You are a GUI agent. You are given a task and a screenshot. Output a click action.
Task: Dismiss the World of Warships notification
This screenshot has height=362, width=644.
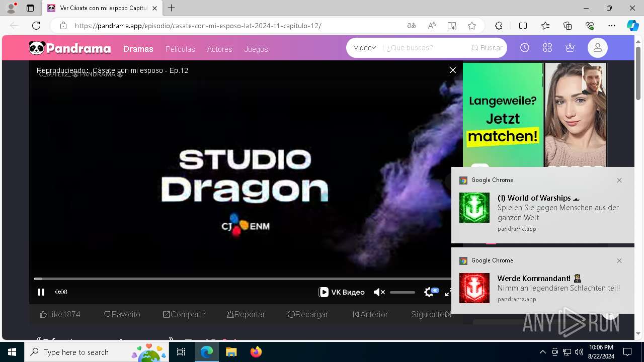619,180
